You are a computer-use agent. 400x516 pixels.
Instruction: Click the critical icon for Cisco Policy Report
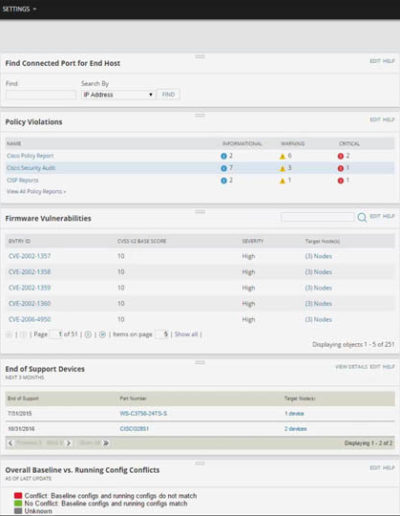pos(340,156)
